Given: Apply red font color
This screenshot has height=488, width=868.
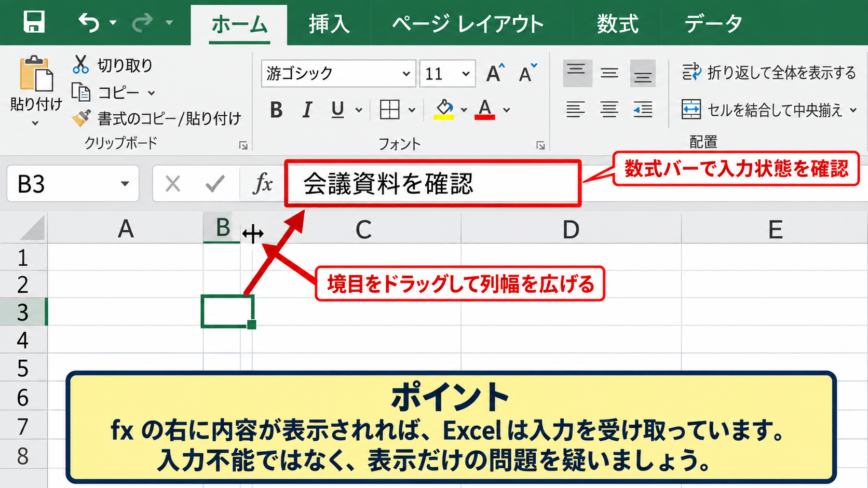Looking at the screenshot, I should [485, 110].
